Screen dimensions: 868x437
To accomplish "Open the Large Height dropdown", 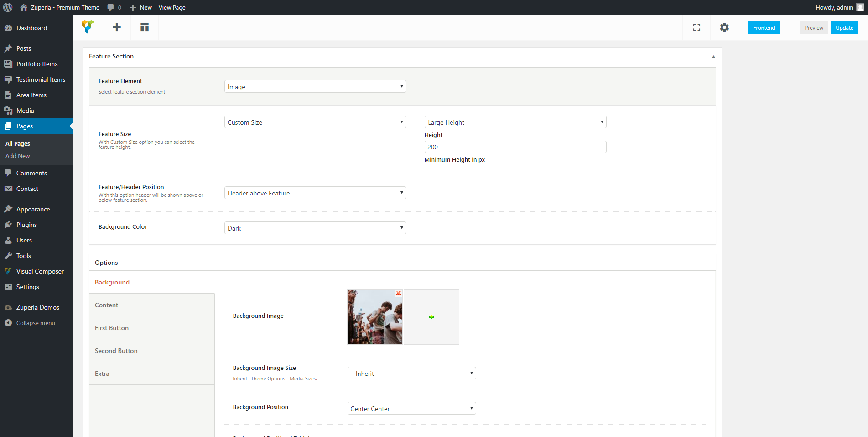I will (x=515, y=122).
